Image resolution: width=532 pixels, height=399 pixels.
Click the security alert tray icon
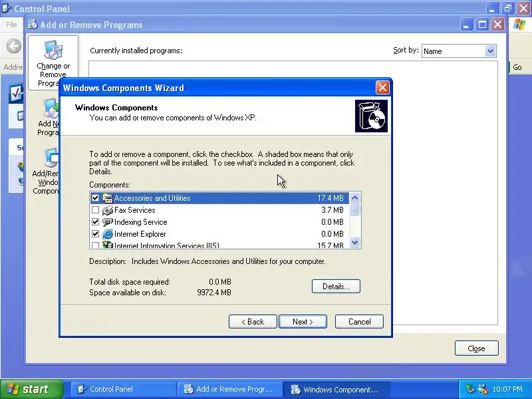(482, 389)
